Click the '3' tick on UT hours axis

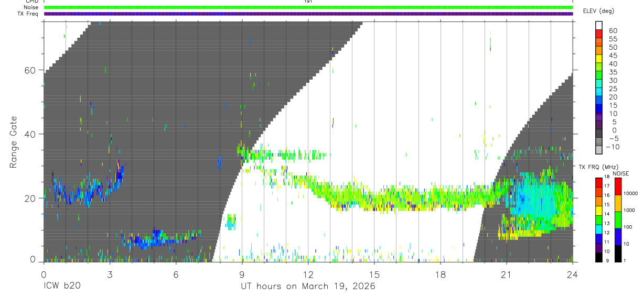point(110,274)
